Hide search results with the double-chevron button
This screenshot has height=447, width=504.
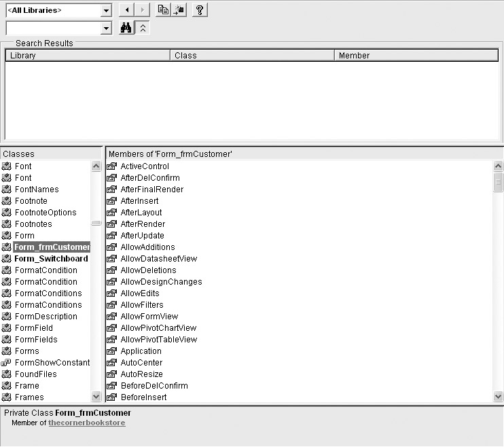coord(143,28)
